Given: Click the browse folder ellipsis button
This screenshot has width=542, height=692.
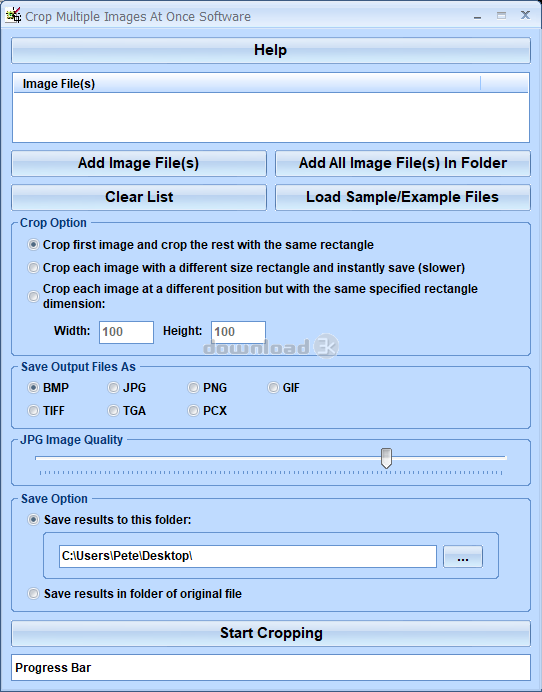Looking at the screenshot, I should [x=463, y=557].
